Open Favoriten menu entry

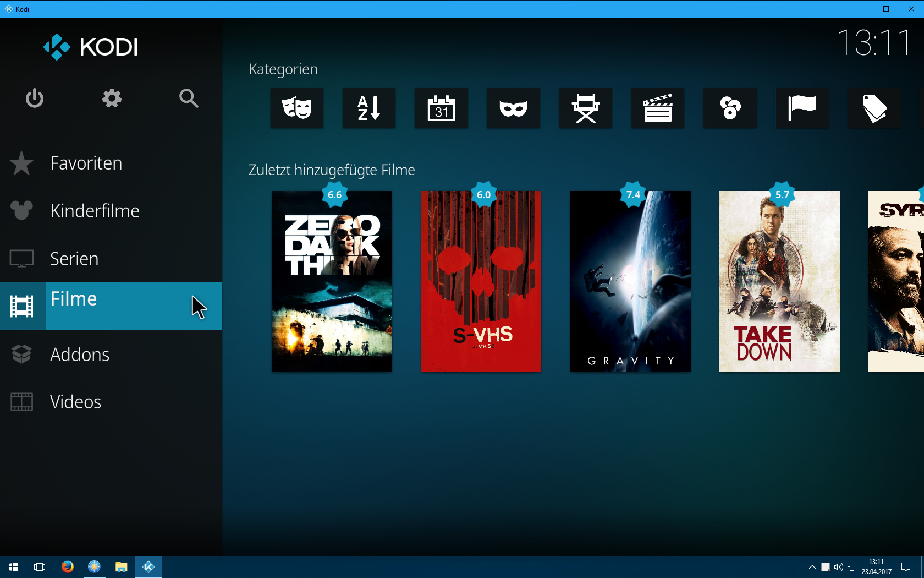[x=111, y=163]
